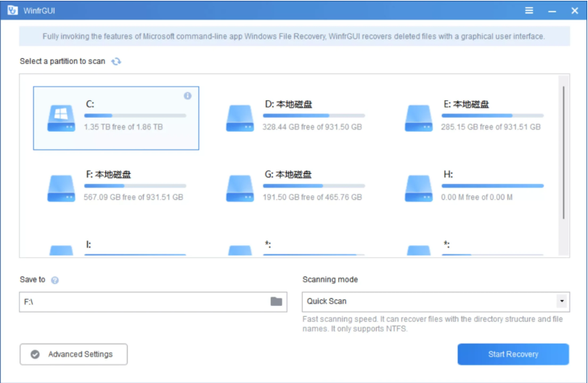The width and height of the screenshot is (588, 383).
Task: Click the 'G: 本地磁盘' label
Action: [288, 174]
